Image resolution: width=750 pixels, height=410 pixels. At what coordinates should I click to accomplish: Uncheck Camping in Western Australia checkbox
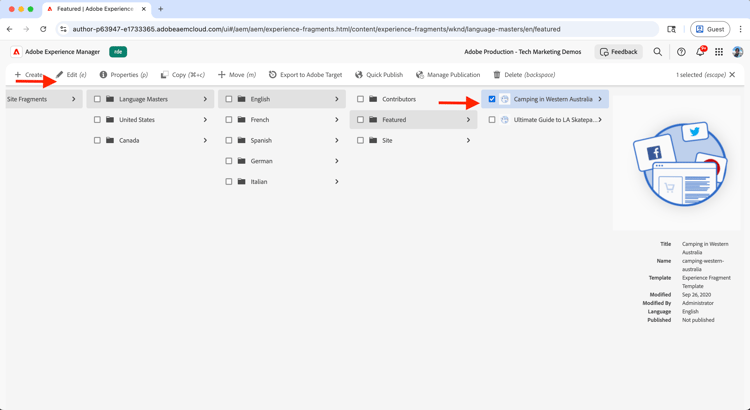click(x=492, y=99)
